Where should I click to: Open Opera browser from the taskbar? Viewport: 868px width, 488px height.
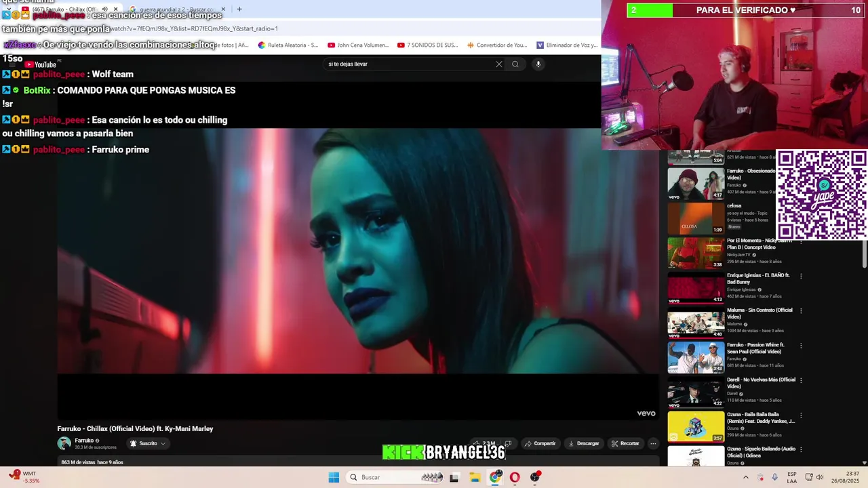click(515, 477)
